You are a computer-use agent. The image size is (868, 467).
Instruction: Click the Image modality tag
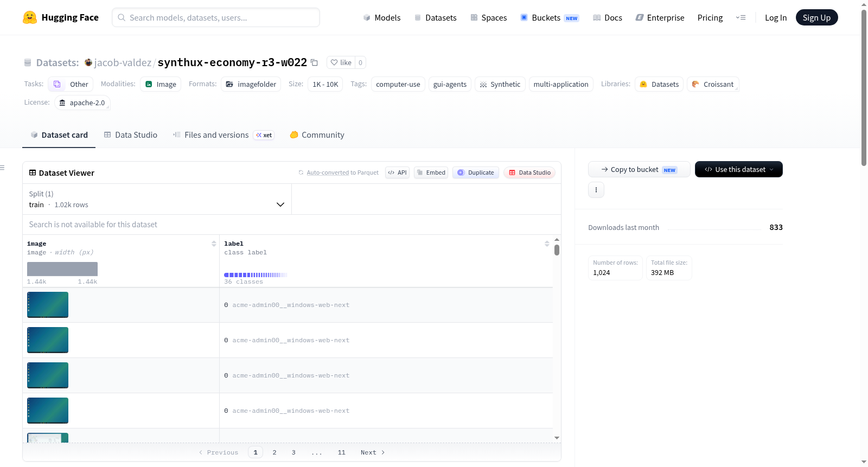(x=161, y=84)
